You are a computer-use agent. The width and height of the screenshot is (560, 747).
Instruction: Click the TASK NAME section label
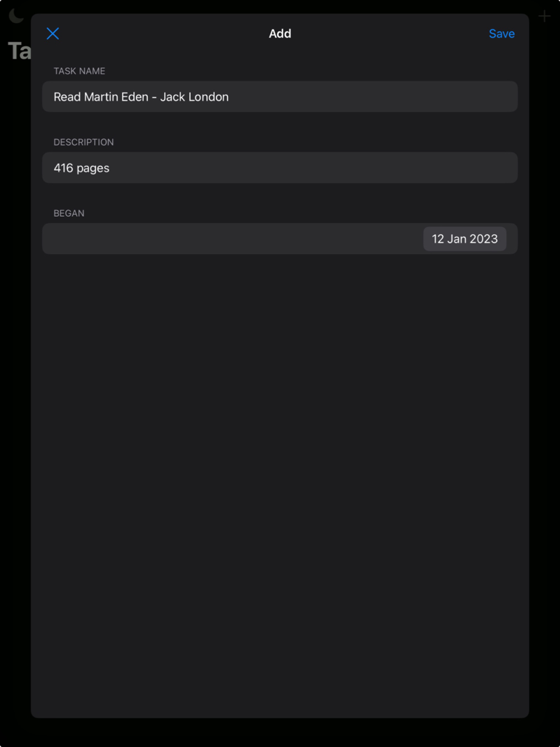coord(80,71)
